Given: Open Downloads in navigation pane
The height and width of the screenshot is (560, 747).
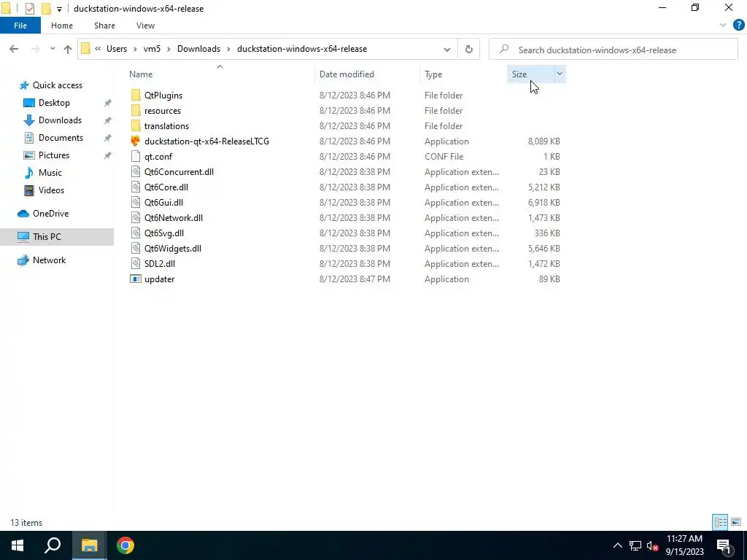Looking at the screenshot, I should pos(60,120).
